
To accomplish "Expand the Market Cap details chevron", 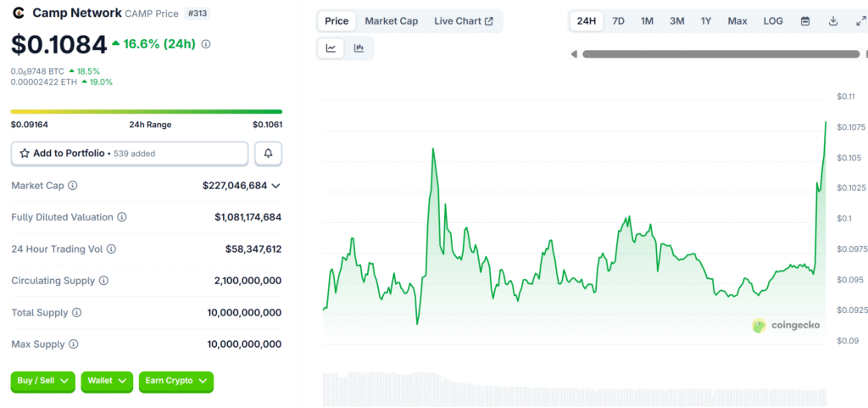I will [275, 186].
